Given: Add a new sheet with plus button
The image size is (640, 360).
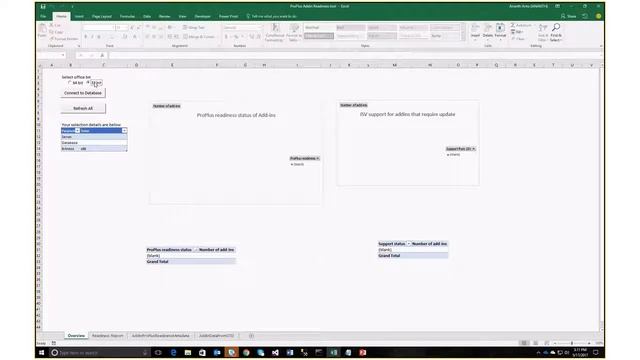Looking at the screenshot, I should click(x=251, y=336).
